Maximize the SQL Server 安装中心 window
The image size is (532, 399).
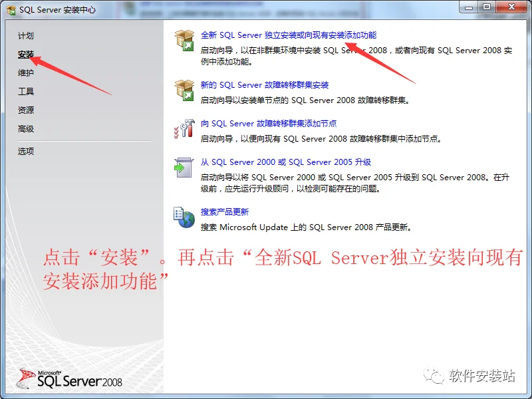[x=487, y=7]
